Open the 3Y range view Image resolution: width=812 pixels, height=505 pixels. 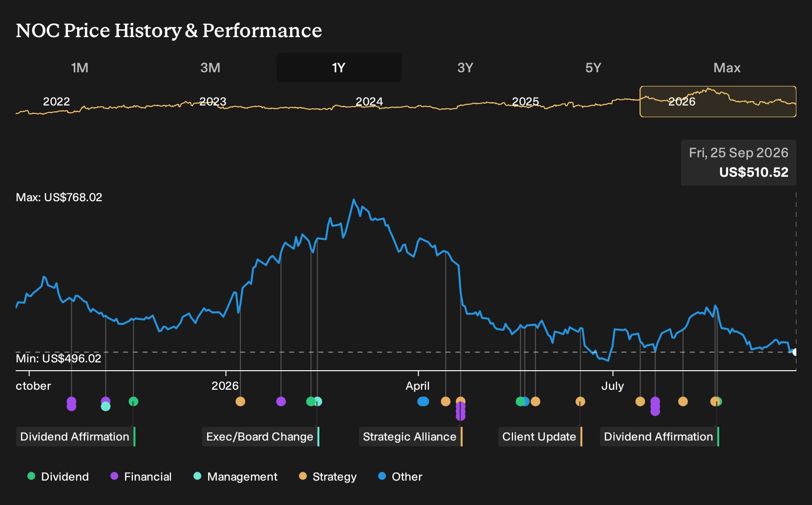click(x=465, y=67)
